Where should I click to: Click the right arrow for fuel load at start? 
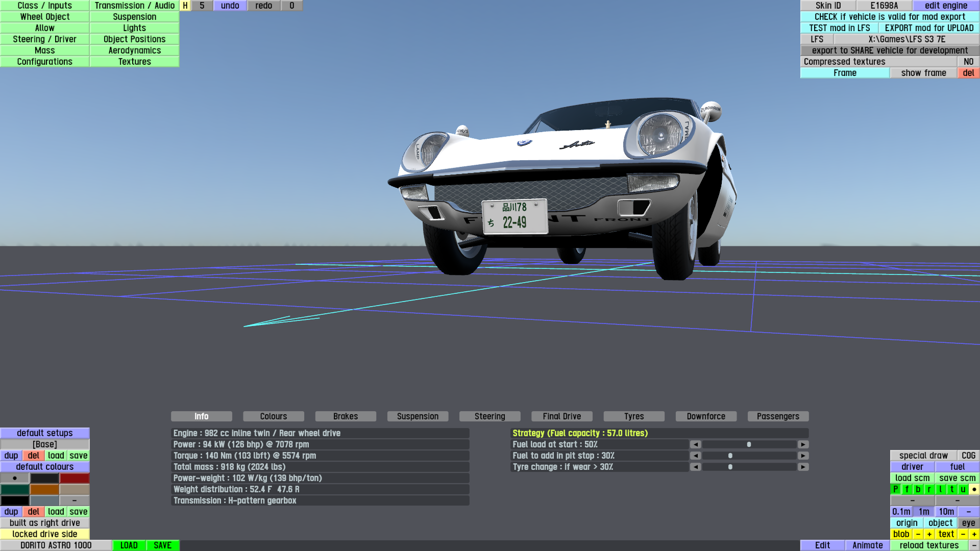coord(803,444)
